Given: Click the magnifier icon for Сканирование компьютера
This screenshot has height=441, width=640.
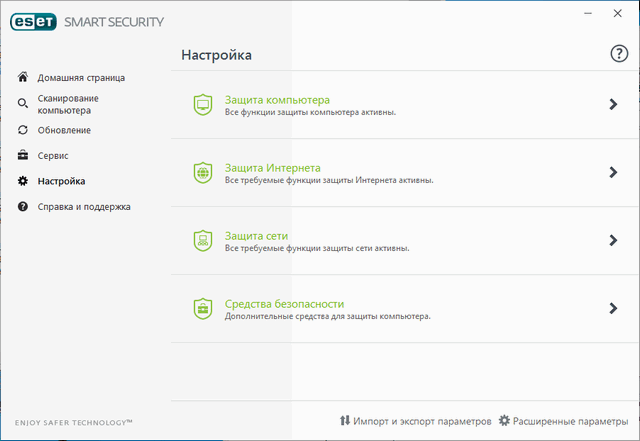Looking at the screenshot, I should [x=23, y=103].
